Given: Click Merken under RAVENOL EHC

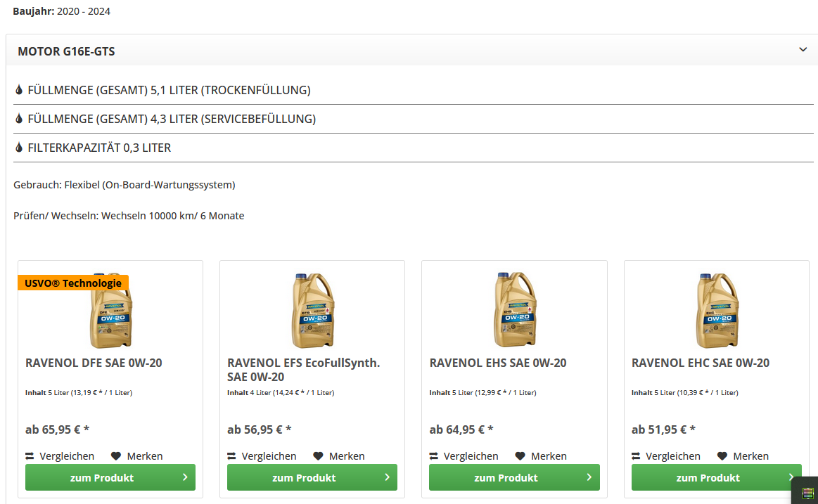Looking at the screenshot, I should pos(750,456).
